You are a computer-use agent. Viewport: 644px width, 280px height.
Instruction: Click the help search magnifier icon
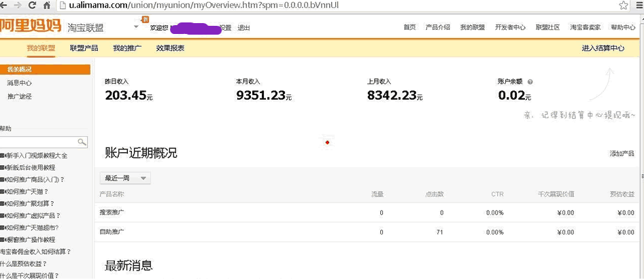pyautogui.click(x=82, y=142)
